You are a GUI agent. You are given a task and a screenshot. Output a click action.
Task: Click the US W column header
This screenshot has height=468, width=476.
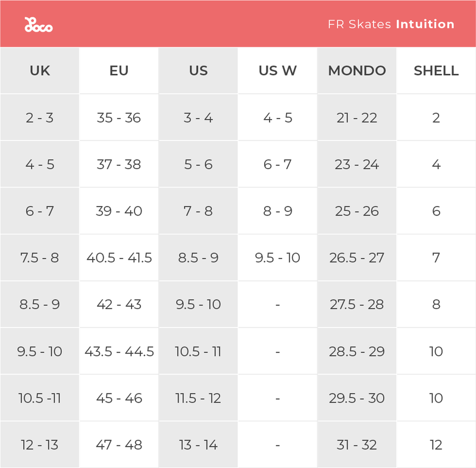coord(277,70)
